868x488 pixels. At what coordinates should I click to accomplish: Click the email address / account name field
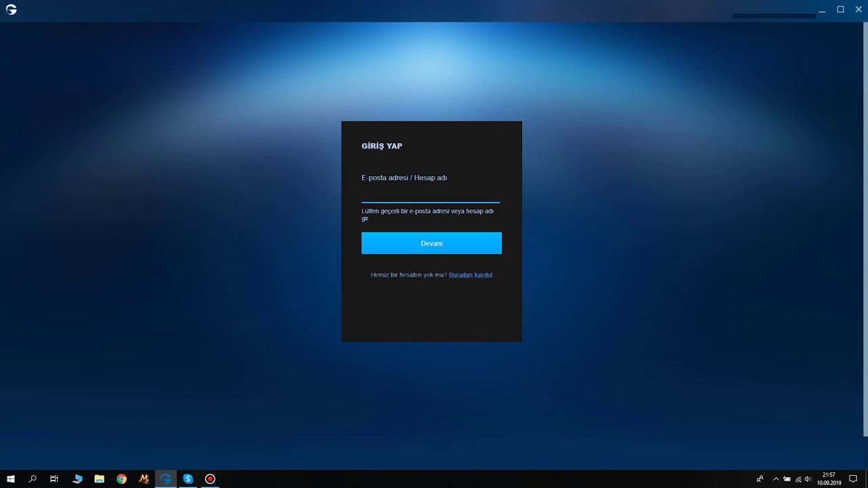point(431,195)
